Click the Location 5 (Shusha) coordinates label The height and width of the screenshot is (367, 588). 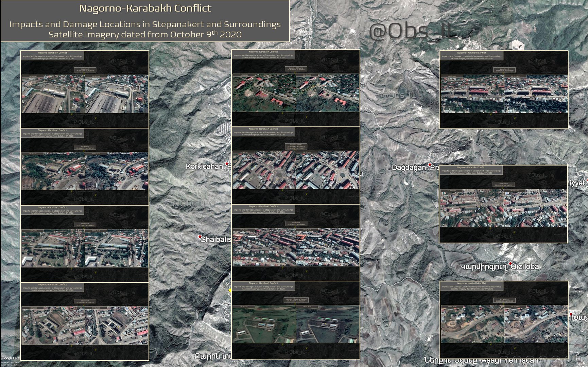tap(295, 69)
